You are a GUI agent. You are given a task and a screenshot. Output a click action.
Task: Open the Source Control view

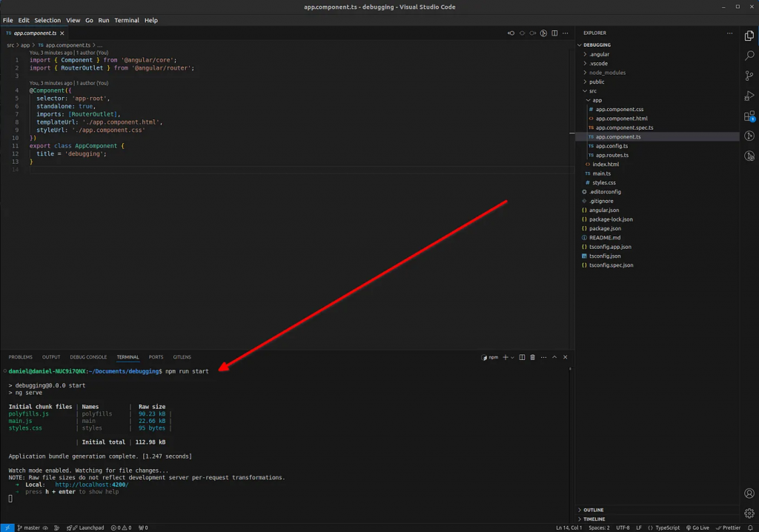pyautogui.click(x=749, y=76)
